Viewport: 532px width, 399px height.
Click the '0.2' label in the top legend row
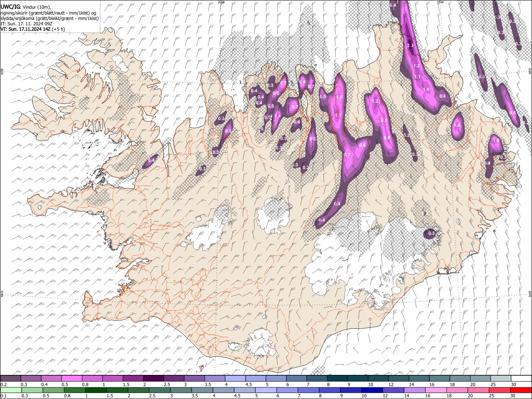tap(3, 384)
